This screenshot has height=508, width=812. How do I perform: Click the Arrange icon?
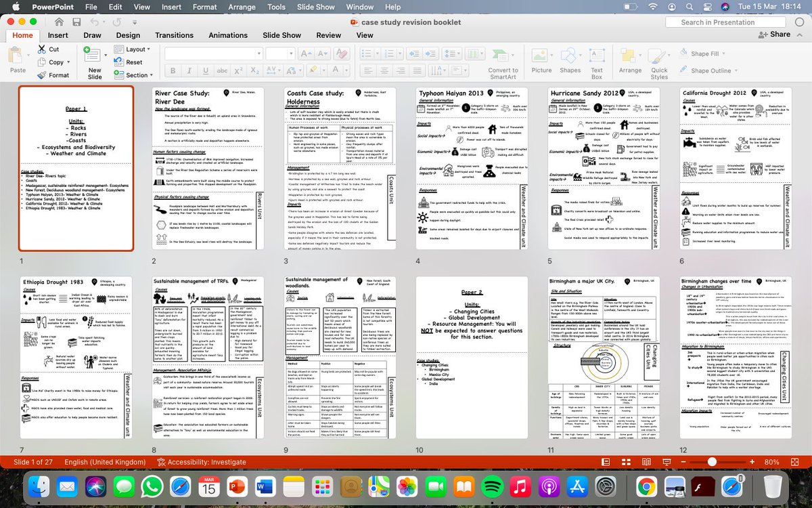click(629, 55)
